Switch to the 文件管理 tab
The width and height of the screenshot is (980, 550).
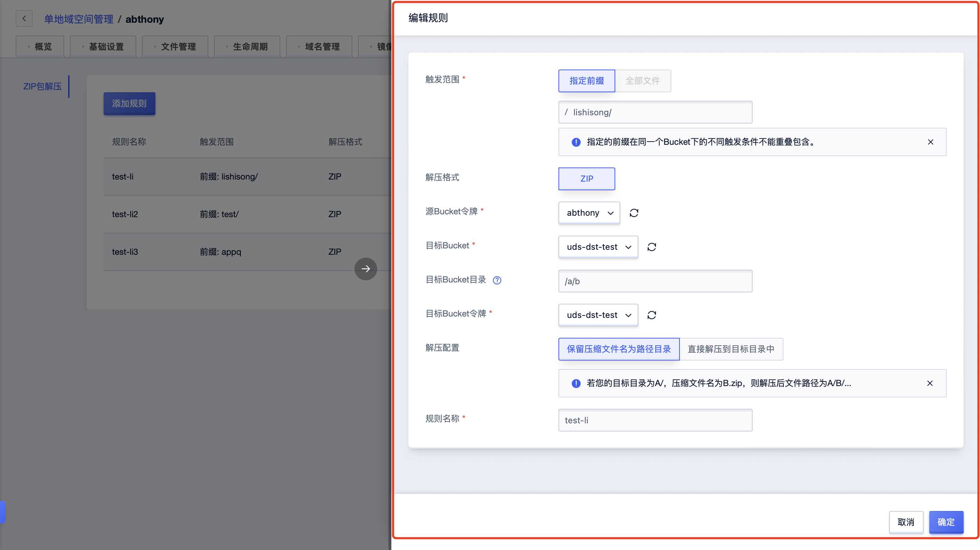click(x=178, y=47)
